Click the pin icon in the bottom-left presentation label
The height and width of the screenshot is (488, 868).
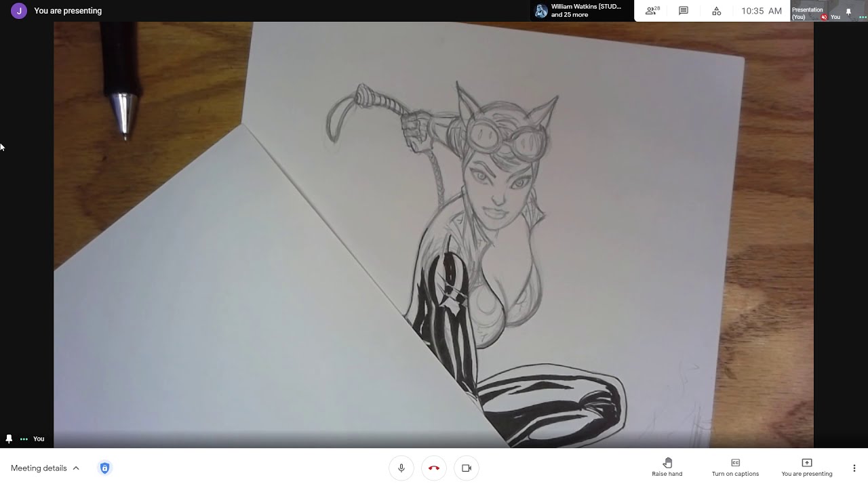9,439
